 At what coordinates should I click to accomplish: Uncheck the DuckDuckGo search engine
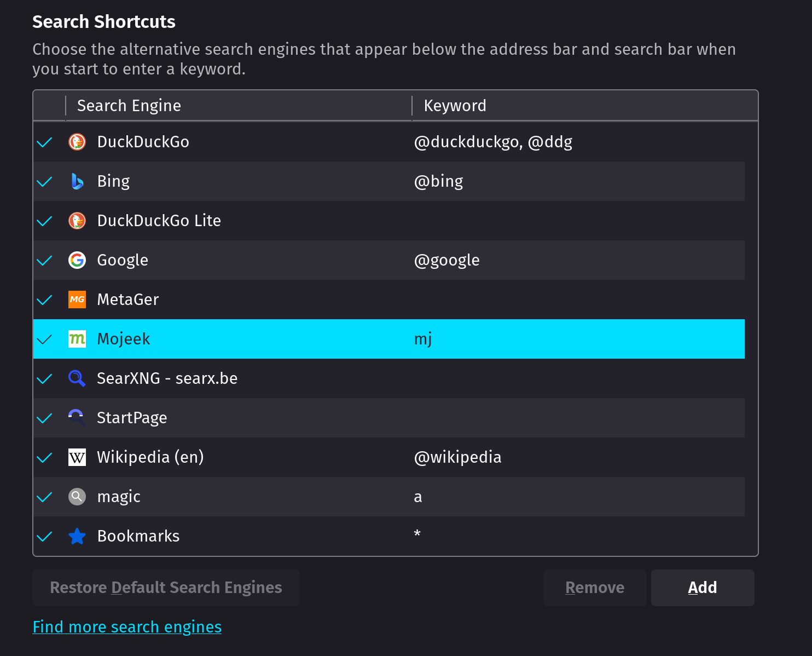[x=44, y=142]
